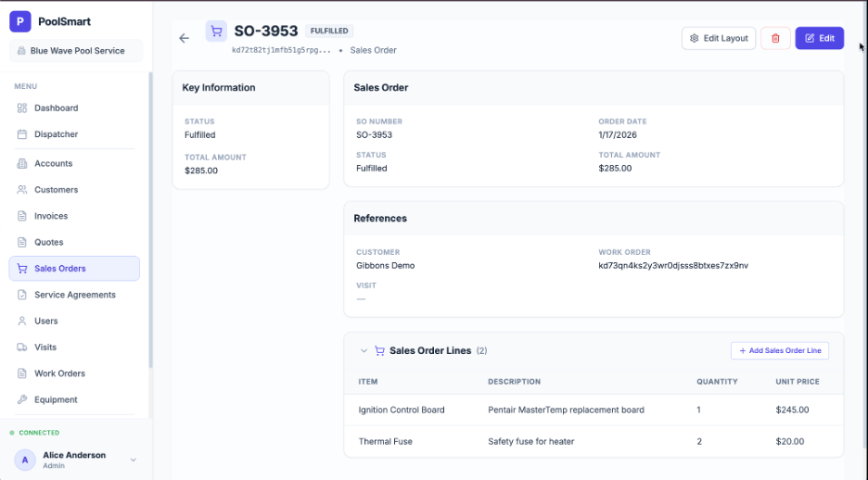Click the Edit Layout button

719,38
